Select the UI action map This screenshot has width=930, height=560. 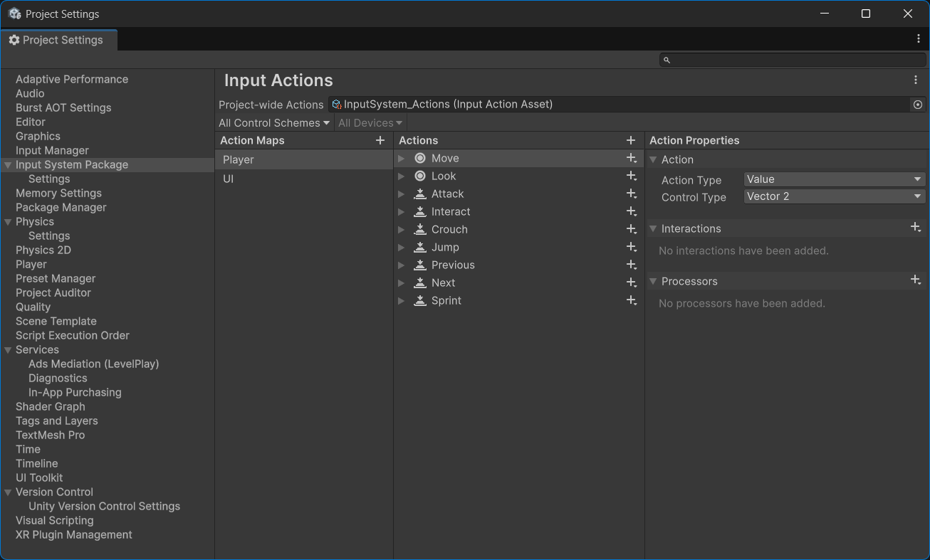pyautogui.click(x=304, y=179)
